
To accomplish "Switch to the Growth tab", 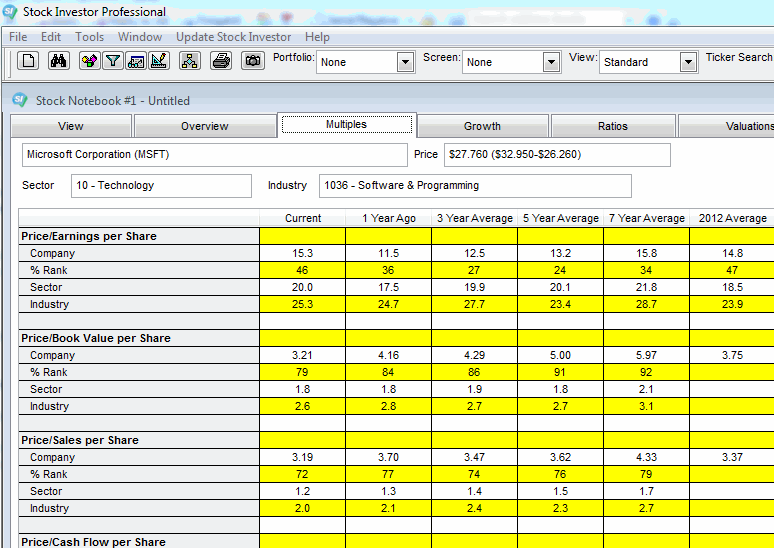I will tap(482, 126).
